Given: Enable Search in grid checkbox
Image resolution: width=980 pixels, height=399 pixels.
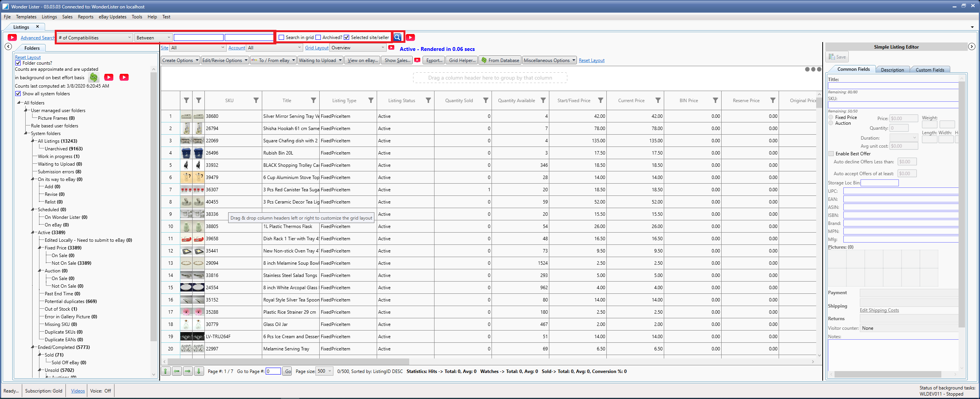Looking at the screenshot, I should [281, 37].
